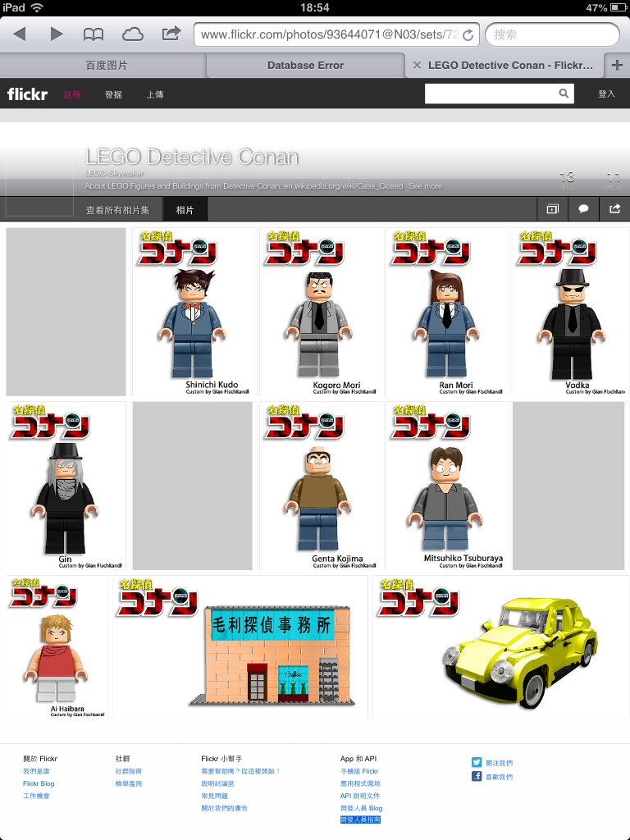Click 需要幫助嗎？從這裡開始！ link
630x840 pixels.
click(x=241, y=771)
